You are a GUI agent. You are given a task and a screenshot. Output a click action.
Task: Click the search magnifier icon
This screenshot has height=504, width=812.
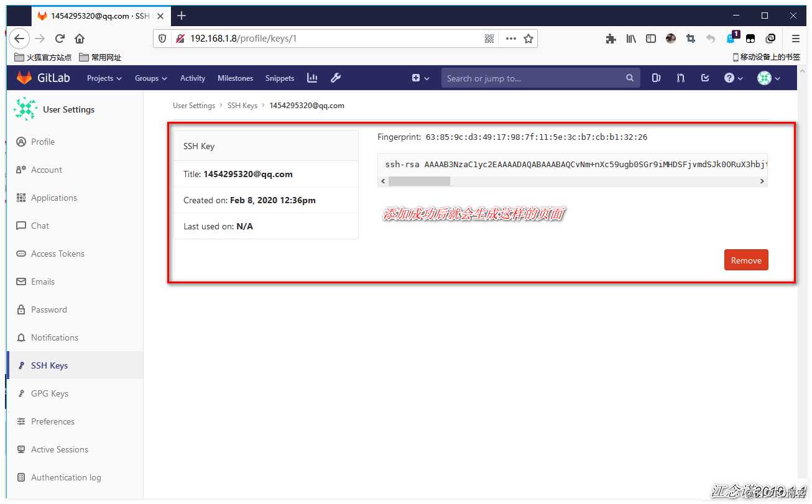click(x=630, y=78)
